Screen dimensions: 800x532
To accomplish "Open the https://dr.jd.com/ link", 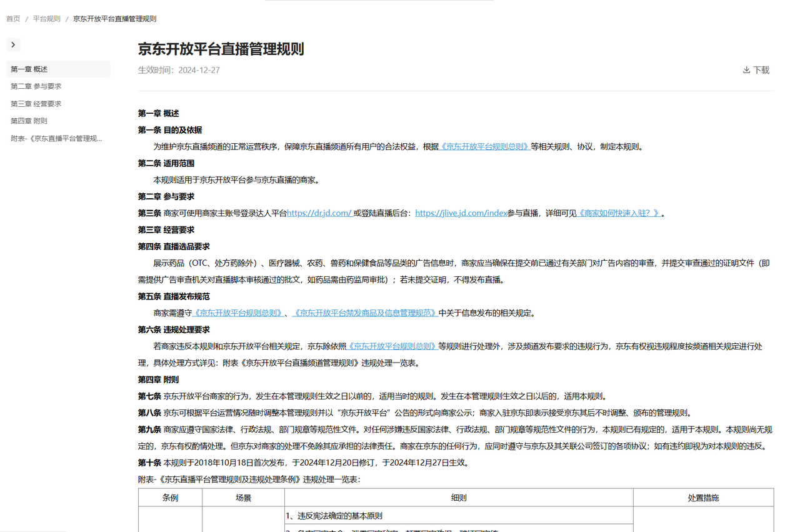I will (x=319, y=213).
